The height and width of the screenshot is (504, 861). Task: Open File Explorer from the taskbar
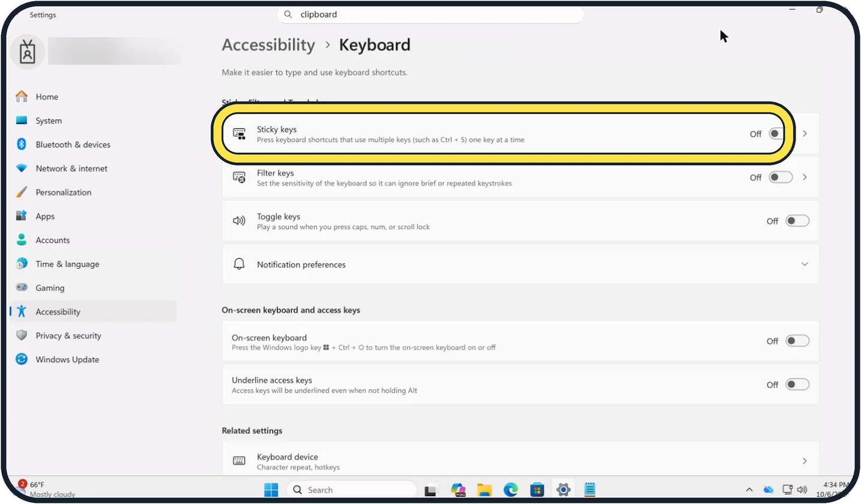click(485, 490)
